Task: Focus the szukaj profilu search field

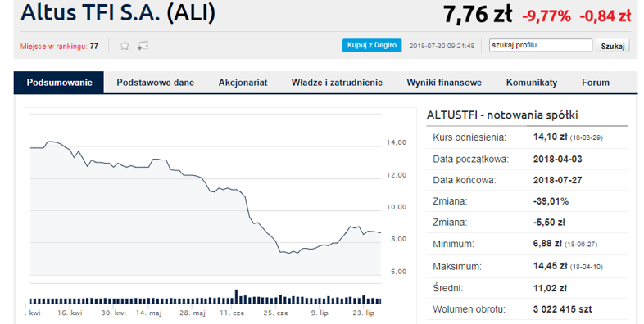Action: (x=541, y=45)
